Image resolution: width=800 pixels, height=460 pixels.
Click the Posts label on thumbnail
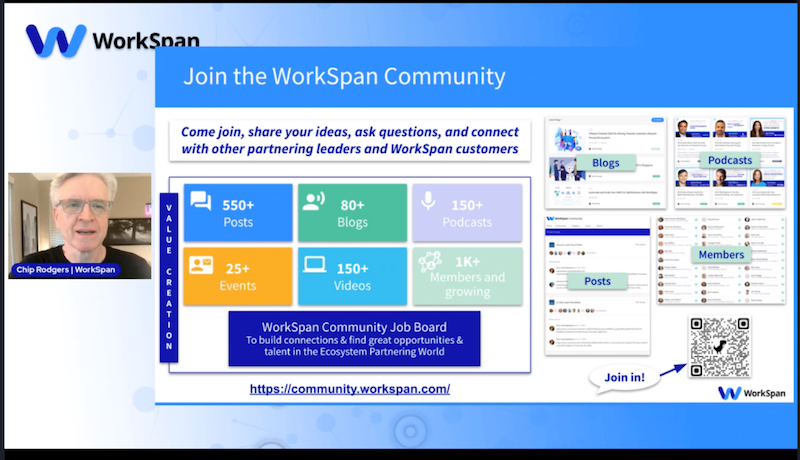tap(597, 281)
